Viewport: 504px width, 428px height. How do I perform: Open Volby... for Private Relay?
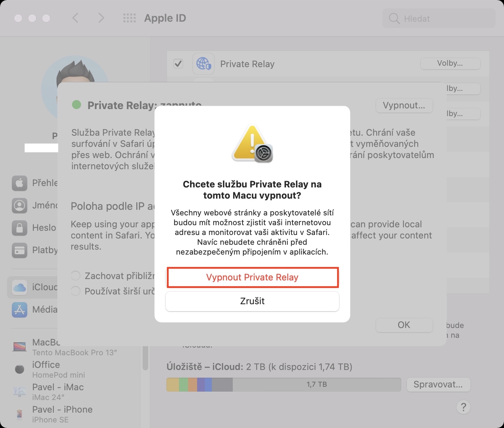pyautogui.click(x=450, y=63)
